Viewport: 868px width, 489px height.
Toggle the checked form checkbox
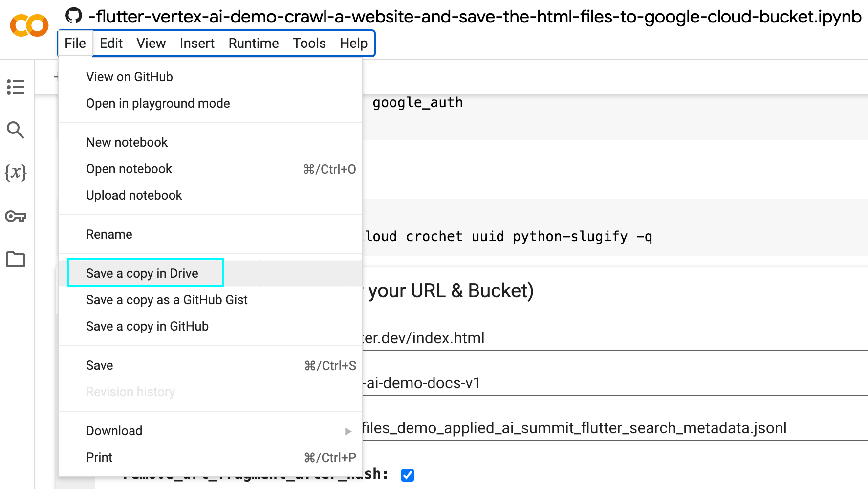[x=408, y=475]
